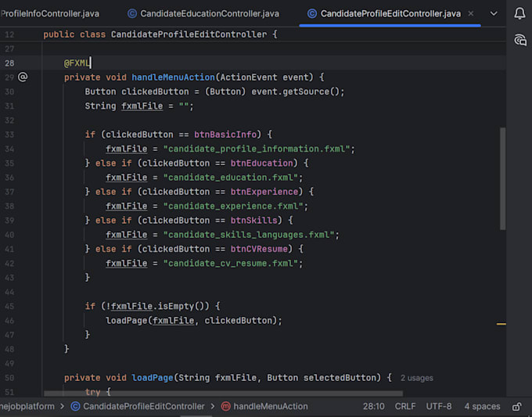Click the class icon on CandidateProfileEditController.java tab
532x417 pixels.
coord(312,13)
